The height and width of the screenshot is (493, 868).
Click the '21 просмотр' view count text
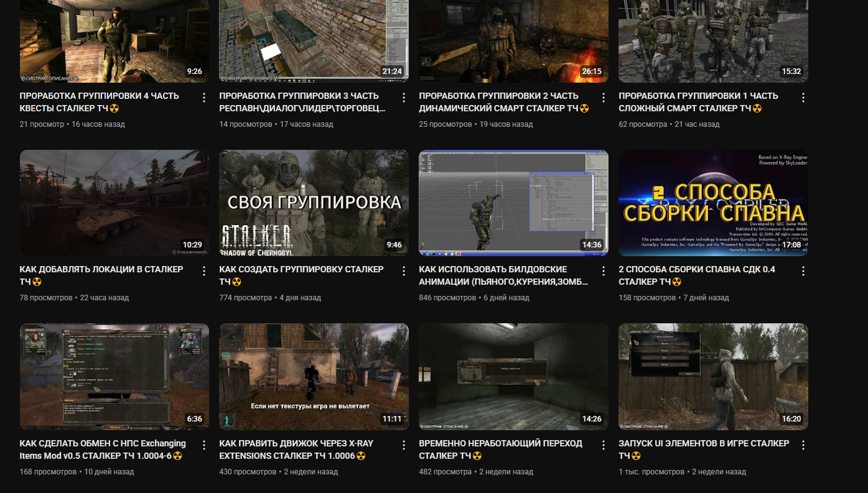(42, 124)
